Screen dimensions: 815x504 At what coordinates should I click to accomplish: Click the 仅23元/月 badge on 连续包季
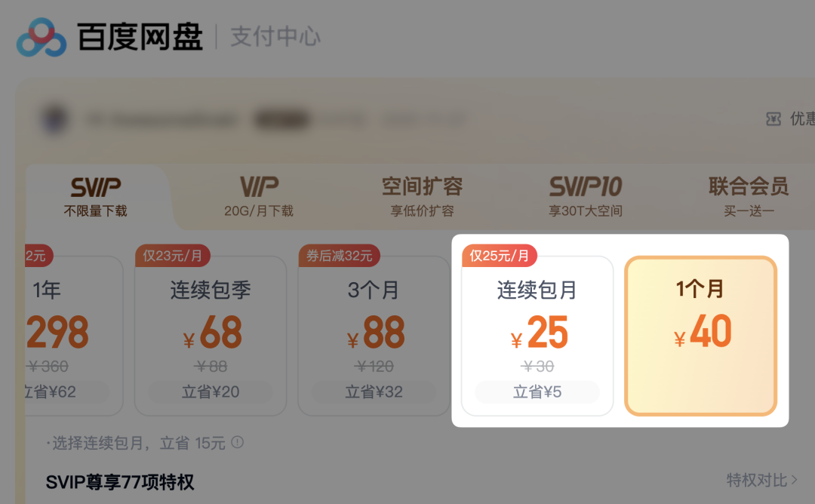tap(173, 256)
